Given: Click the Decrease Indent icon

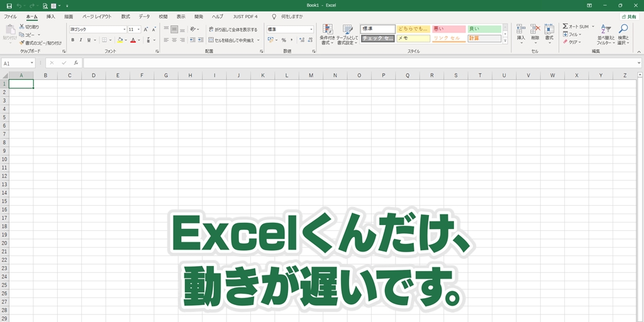Looking at the screenshot, I should 193,40.
